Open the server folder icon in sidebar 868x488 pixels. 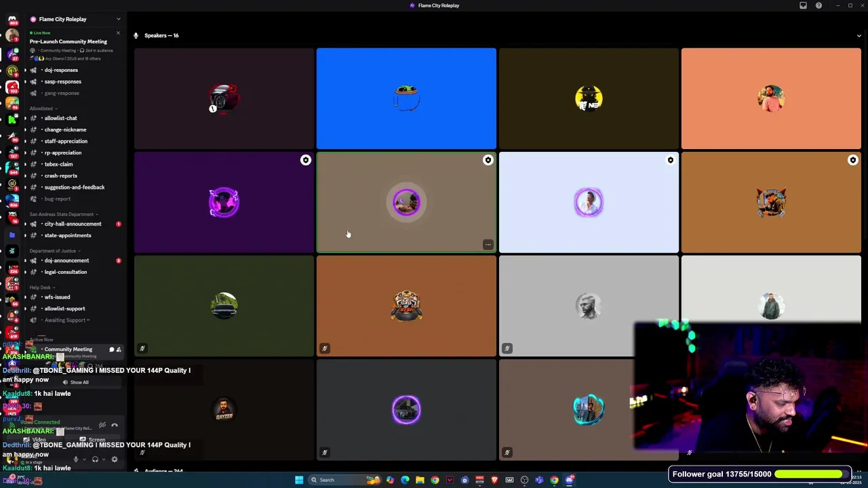12,235
